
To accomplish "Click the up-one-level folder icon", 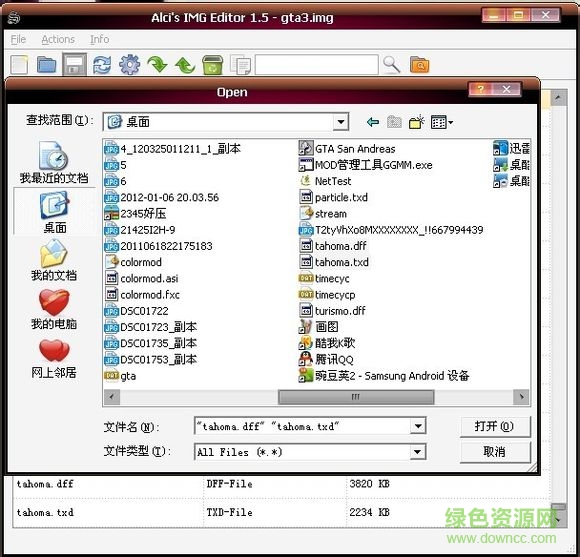I will [x=394, y=122].
